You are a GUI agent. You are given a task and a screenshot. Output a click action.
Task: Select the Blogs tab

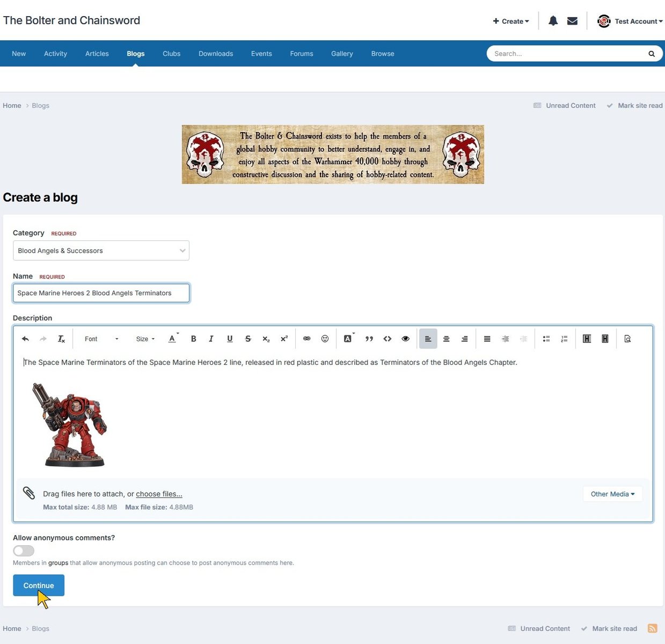pyautogui.click(x=136, y=54)
